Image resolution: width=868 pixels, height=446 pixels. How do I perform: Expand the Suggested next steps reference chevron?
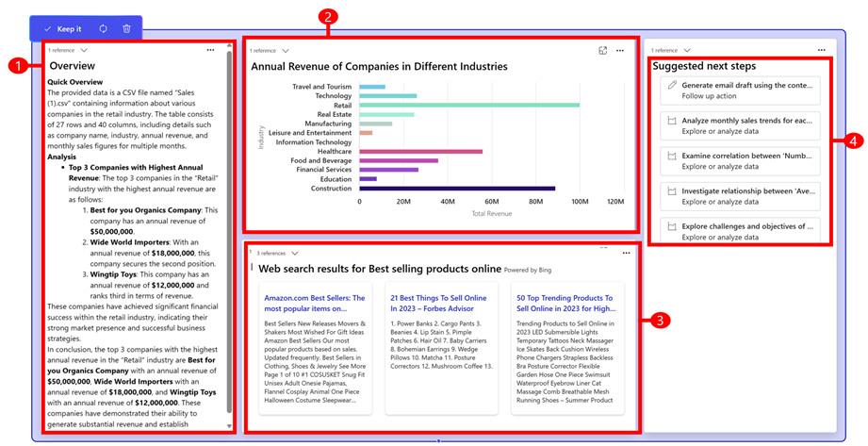coord(687,50)
